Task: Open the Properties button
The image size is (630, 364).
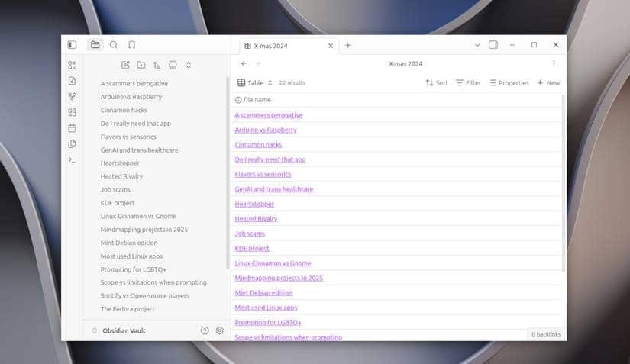Action: click(509, 82)
